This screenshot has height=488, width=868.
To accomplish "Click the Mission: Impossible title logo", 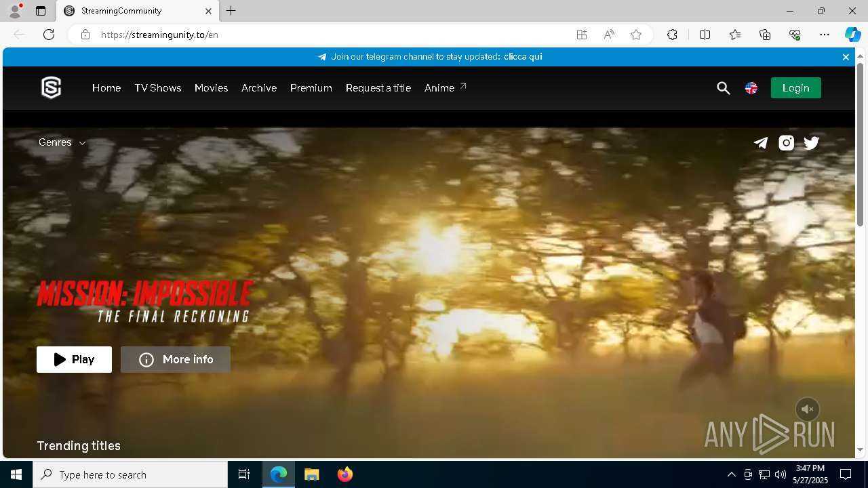I will (x=145, y=302).
